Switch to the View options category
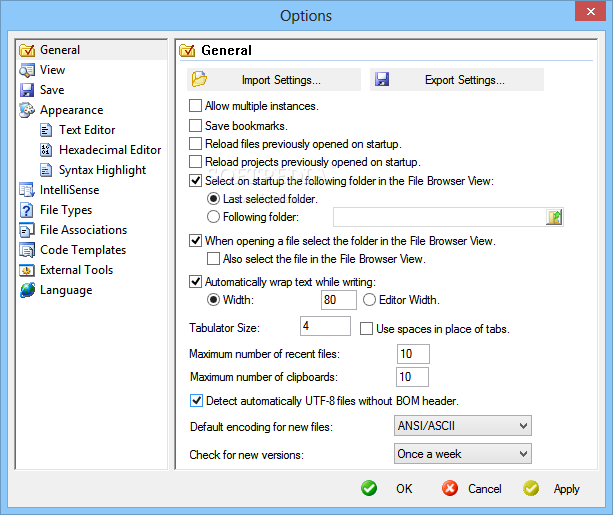This screenshot has width=613, height=515. [x=52, y=70]
